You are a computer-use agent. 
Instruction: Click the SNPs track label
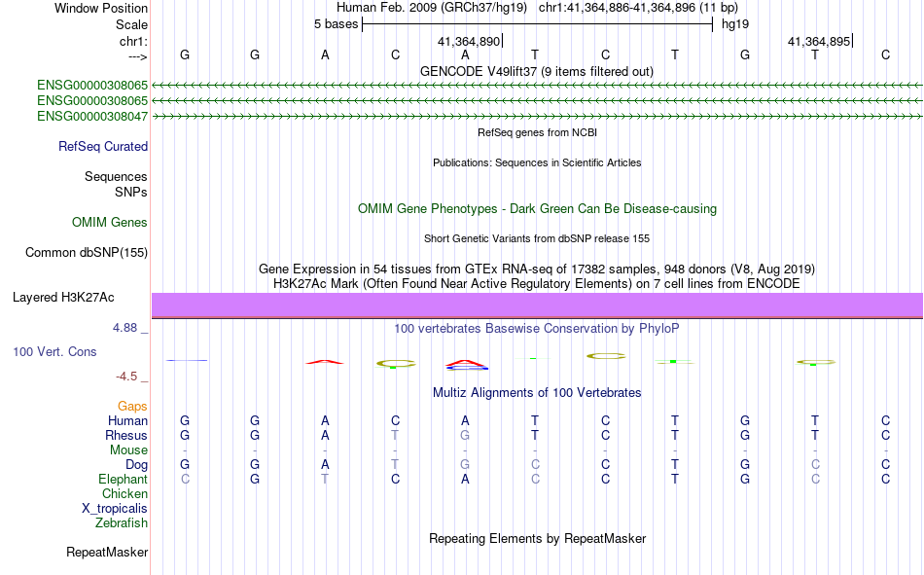[x=131, y=193]
